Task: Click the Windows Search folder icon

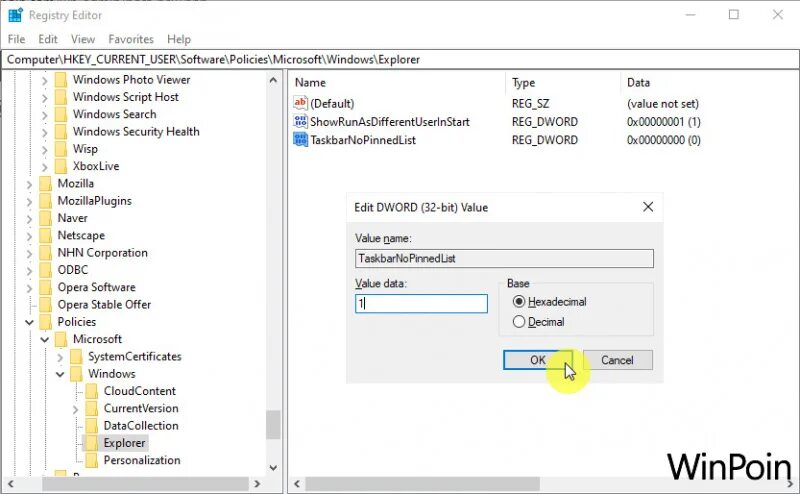Action: [x=61, y=114]
